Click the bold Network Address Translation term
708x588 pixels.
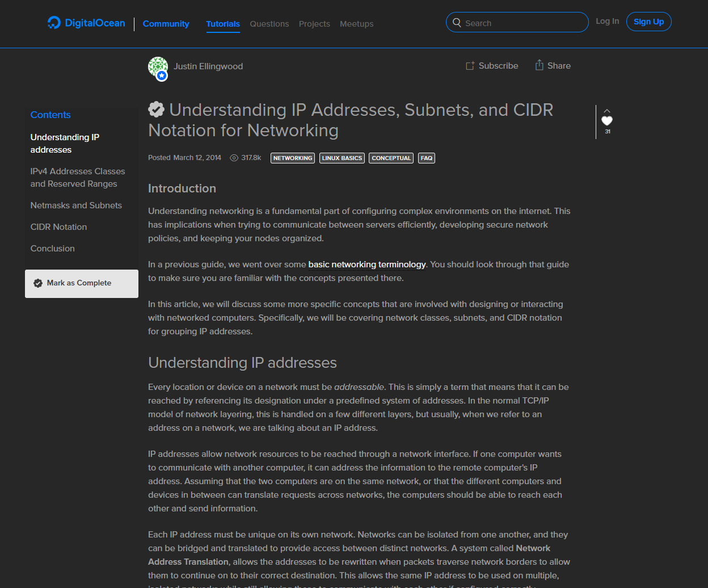[349, 555]
